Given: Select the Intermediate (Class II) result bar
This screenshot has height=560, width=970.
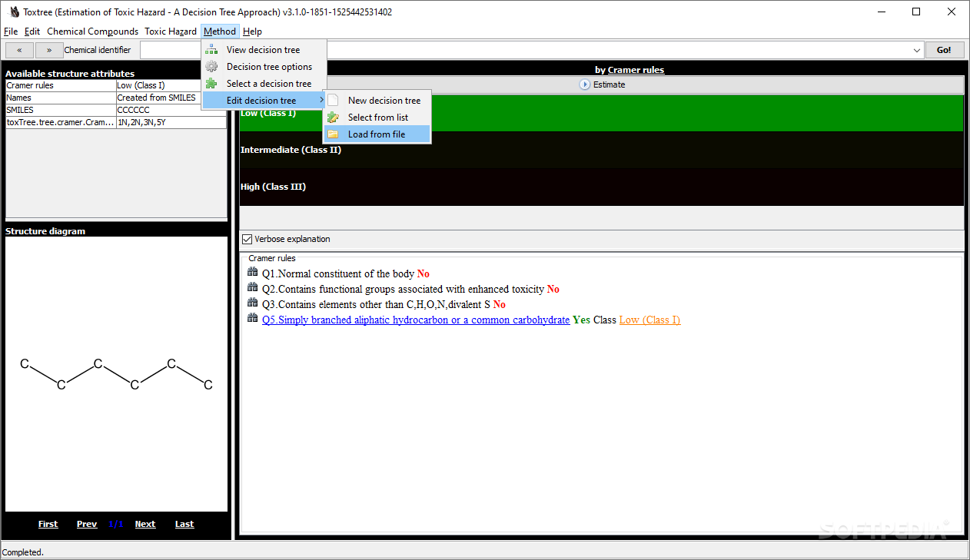Looking at the screenshot, I should click(x=602, y=150).
